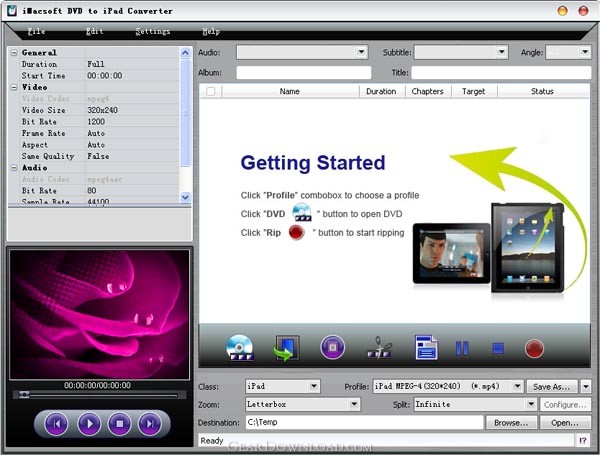Viewport: 600px width, 455px height.
Task: Click the scissors clip video icon
Action: point(379,348)
